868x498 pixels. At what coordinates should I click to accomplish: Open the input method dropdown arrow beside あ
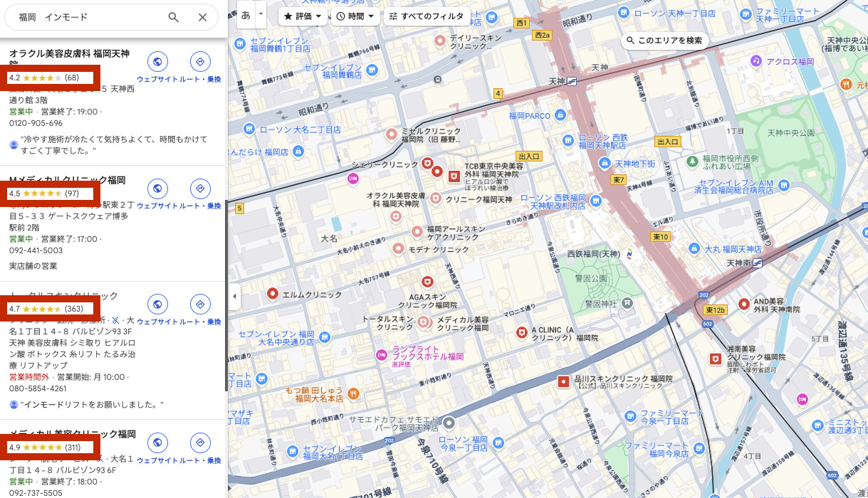pos(261,14)
